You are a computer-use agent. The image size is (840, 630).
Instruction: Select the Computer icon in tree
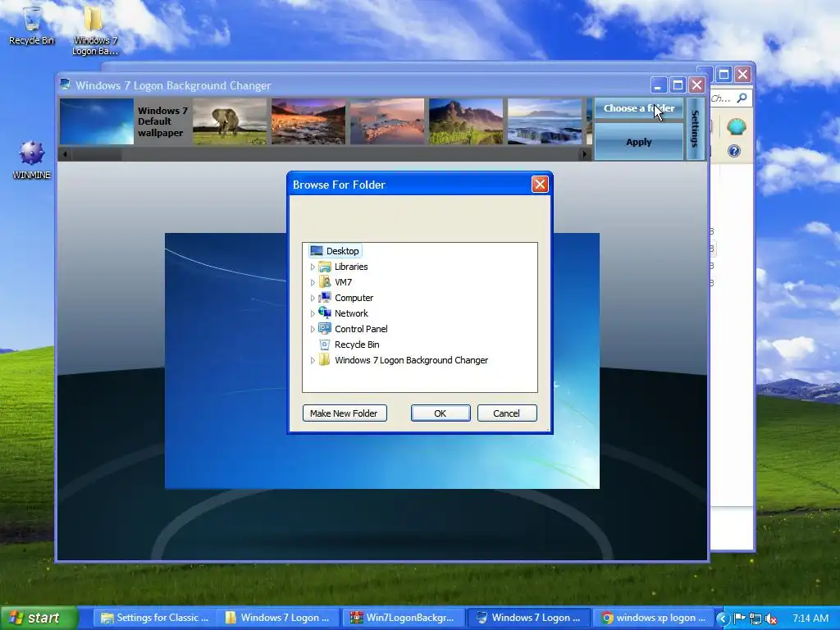[x=325, y=297]
